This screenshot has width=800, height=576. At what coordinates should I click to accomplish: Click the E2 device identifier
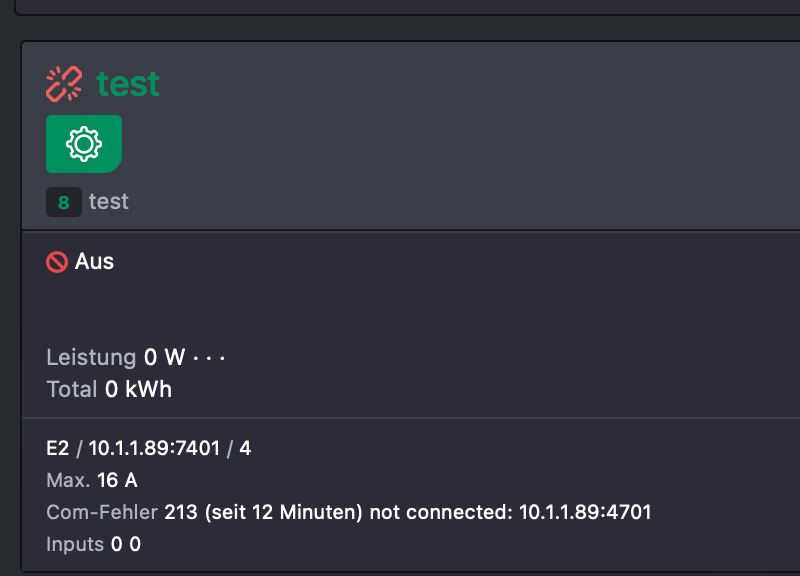(x=57, y=448)
